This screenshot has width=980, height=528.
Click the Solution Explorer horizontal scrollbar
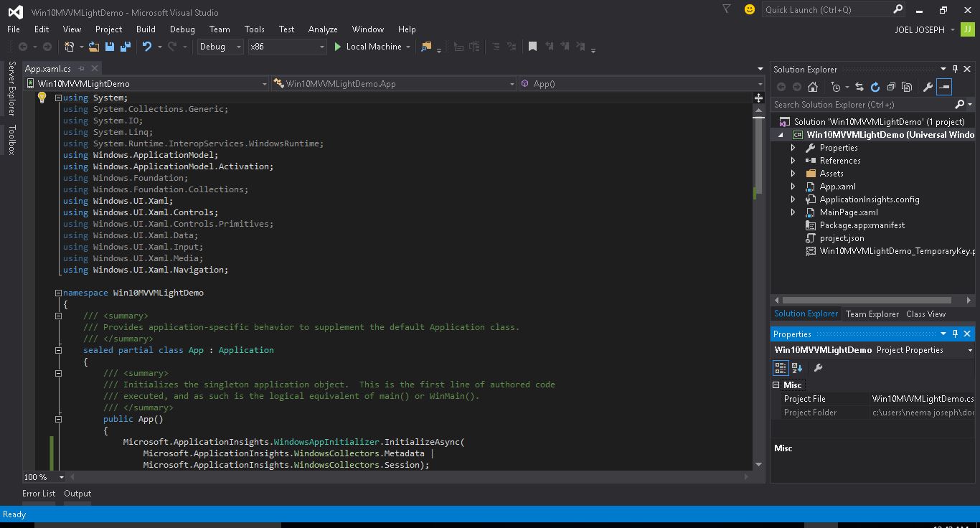point(867,301)
